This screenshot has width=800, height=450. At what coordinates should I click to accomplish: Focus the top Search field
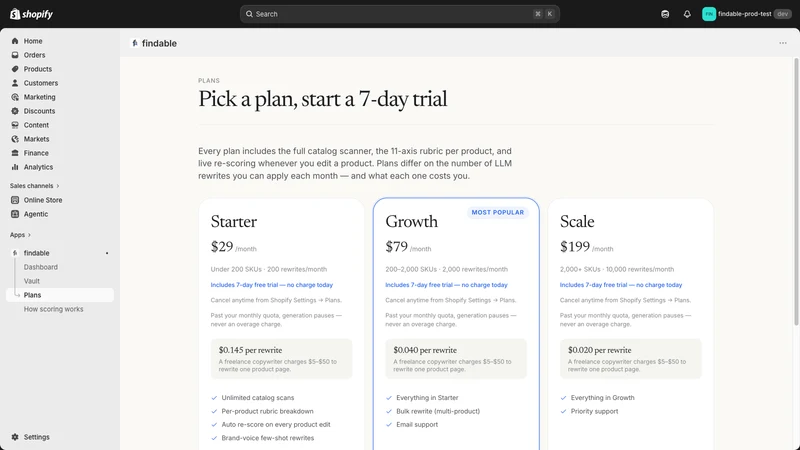point(399,14)
